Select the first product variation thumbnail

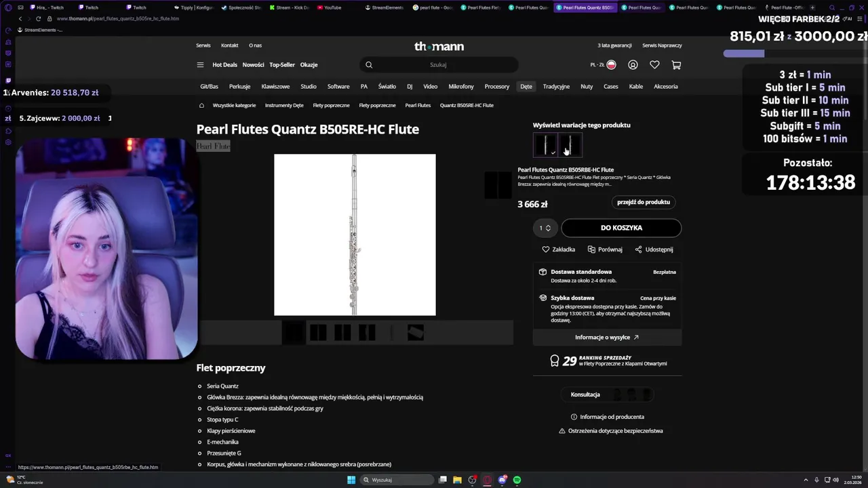pyautogui.click(x=545, y=145)
